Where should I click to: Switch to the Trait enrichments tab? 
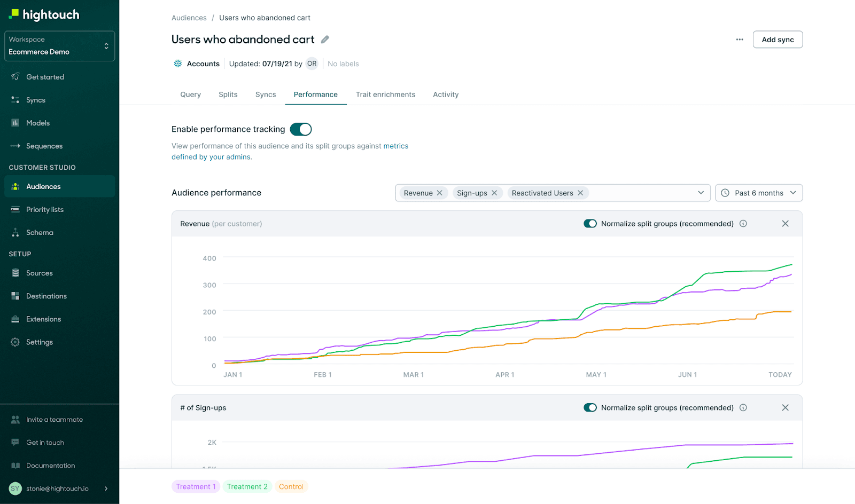[385, 94]
